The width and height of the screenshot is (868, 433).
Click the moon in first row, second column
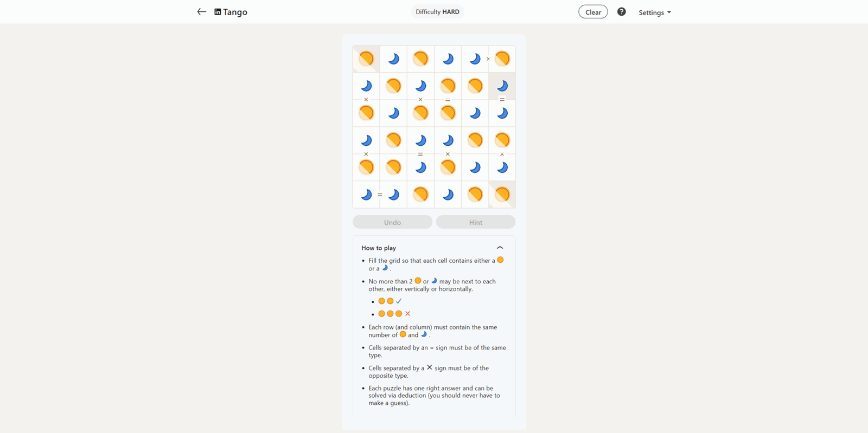tap(393, 59)
